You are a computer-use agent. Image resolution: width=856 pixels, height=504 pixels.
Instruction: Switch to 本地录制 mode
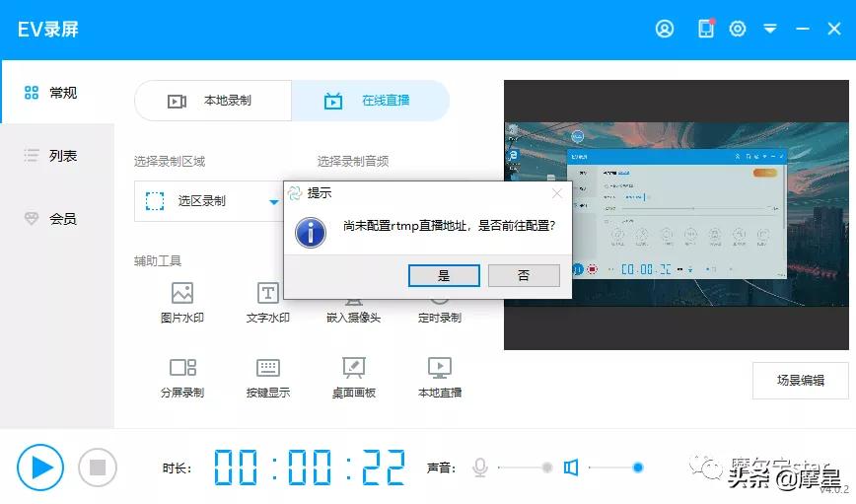click(x=213, y=101)
